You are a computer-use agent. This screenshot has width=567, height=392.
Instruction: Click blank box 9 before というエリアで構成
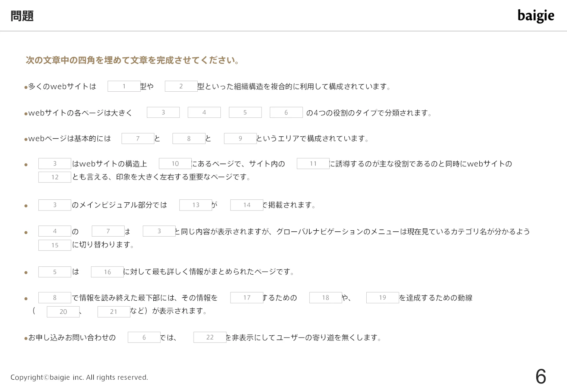pos(240,139)
